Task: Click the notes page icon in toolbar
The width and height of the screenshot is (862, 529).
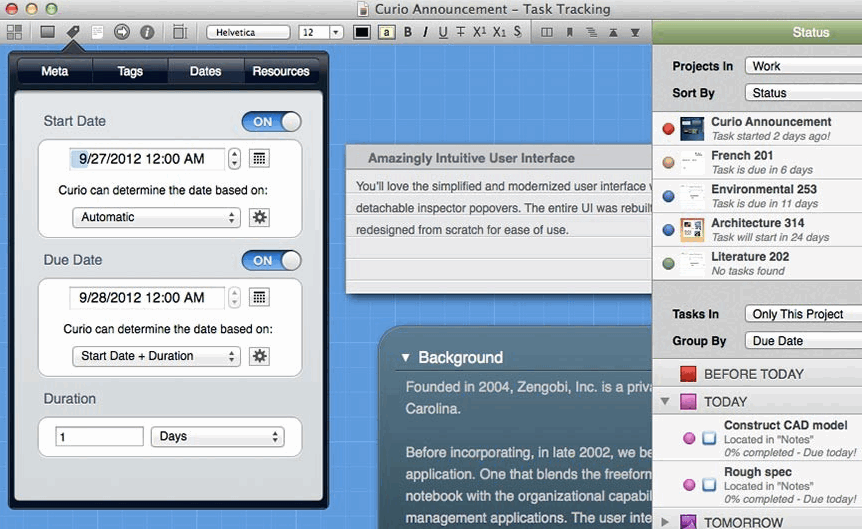Action: tap(97, 32)
